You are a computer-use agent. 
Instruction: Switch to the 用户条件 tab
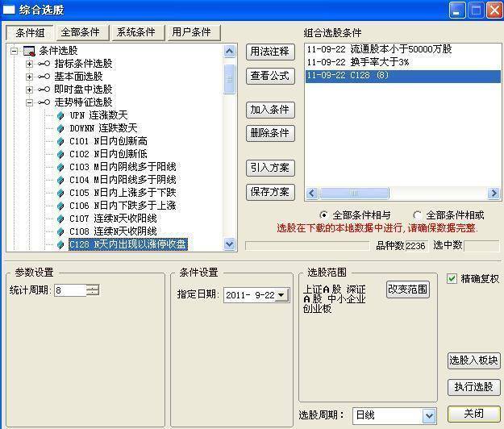point(194,32)
